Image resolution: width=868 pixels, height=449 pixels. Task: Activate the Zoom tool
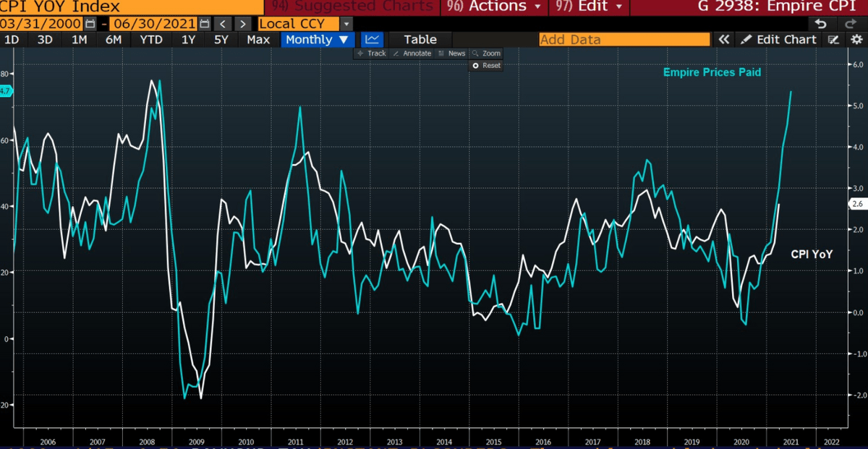(486, 54)
